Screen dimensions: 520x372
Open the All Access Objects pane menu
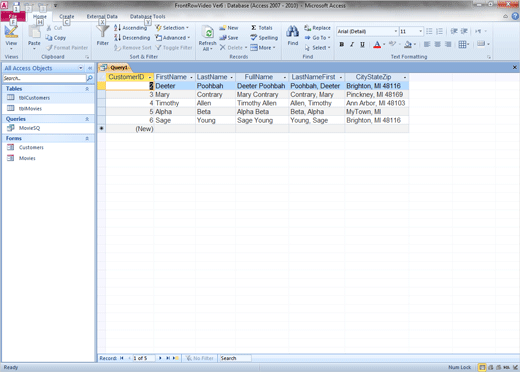click(81, 68)
